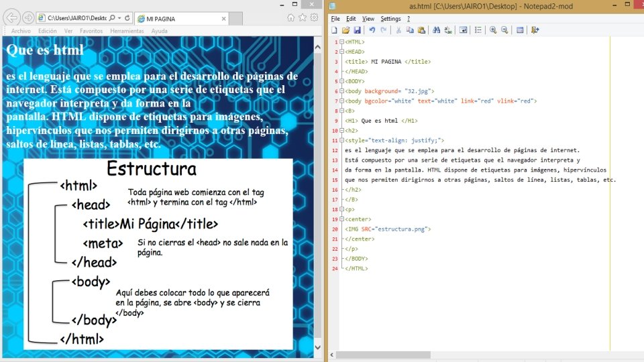This screenshot has height=362, width=644.
Task: Collapse the B tag fold on line 8
Action: point(341,111)
